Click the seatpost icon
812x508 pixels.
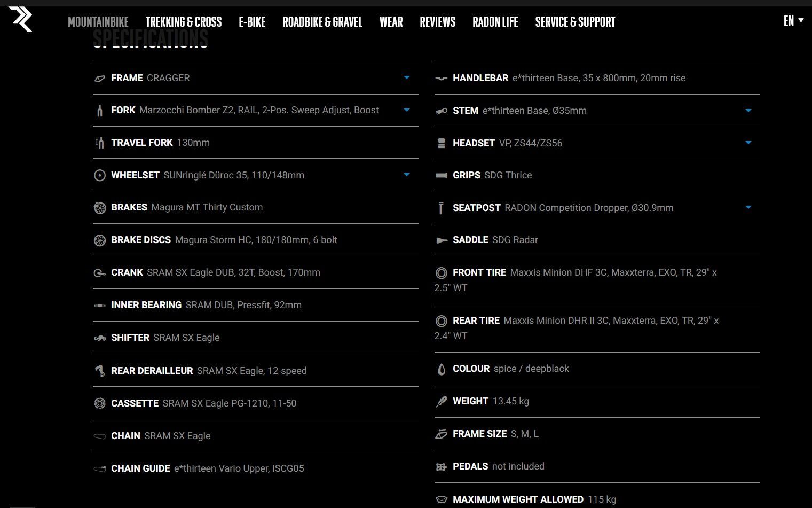pyautogui.click(x=441, y=208)
